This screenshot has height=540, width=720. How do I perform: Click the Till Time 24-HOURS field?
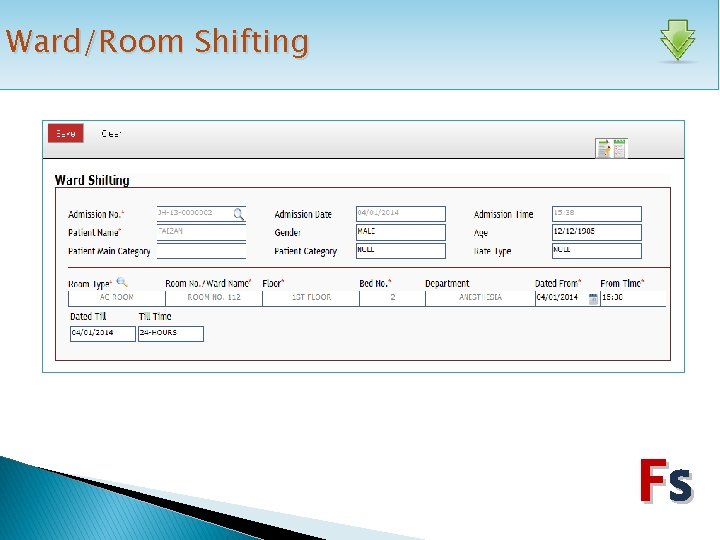171,334
